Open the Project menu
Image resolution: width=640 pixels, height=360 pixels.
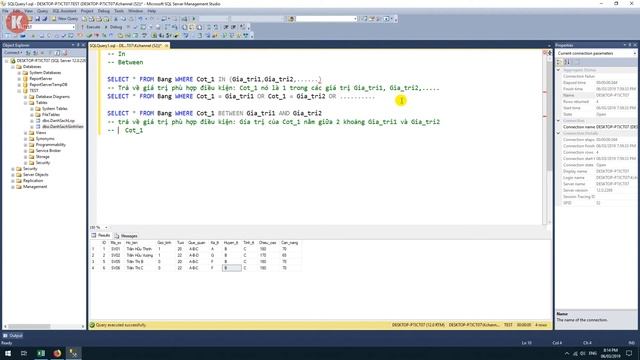87,11
